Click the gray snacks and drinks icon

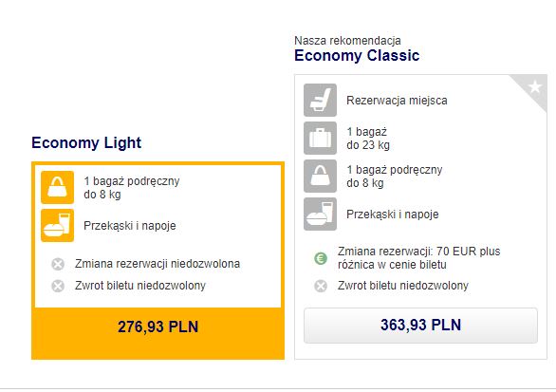point(320,214)
